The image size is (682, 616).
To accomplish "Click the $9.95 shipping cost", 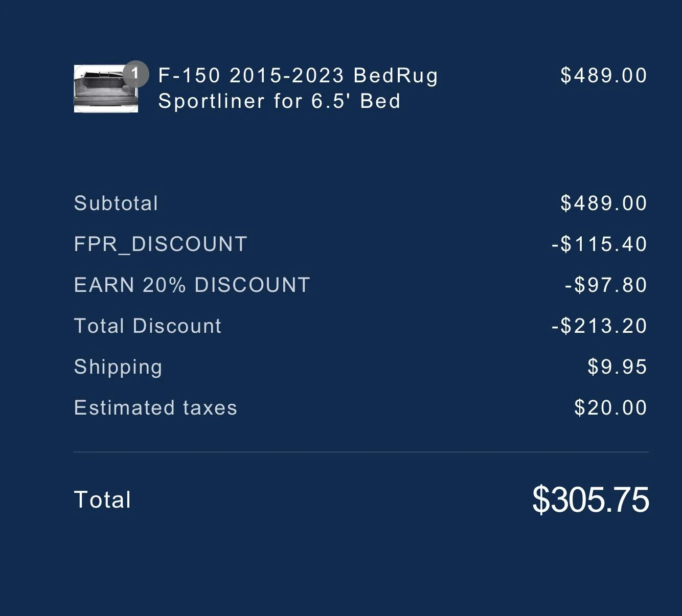I will point(617,367).
